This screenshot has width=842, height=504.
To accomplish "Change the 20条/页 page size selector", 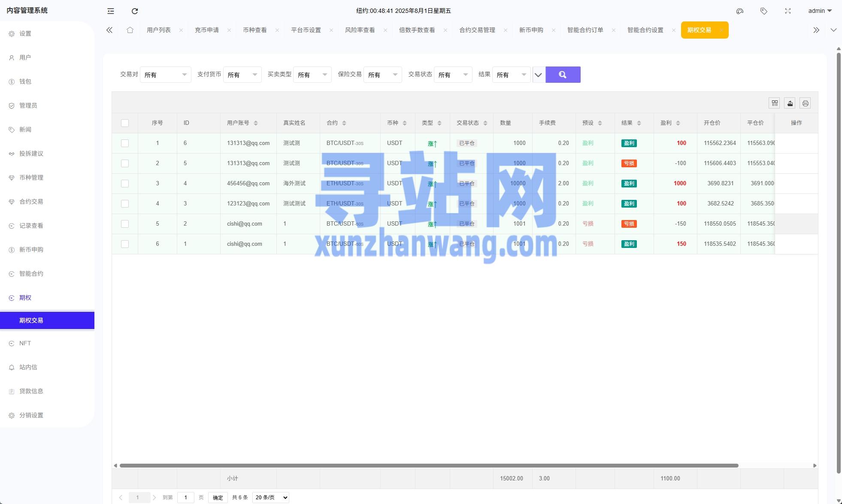I will tap(270, 497).
